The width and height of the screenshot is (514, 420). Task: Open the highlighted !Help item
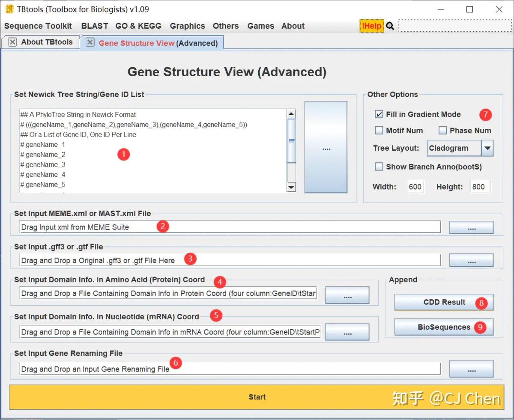pos(371,26)
